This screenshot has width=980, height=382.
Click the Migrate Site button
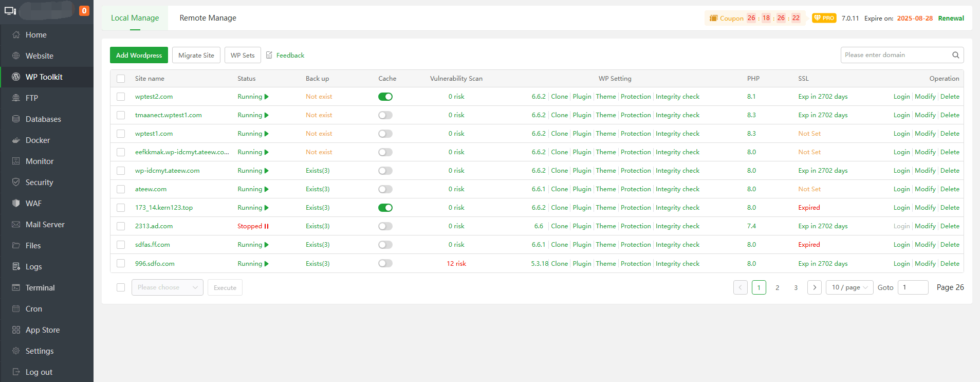coord(196,55)
